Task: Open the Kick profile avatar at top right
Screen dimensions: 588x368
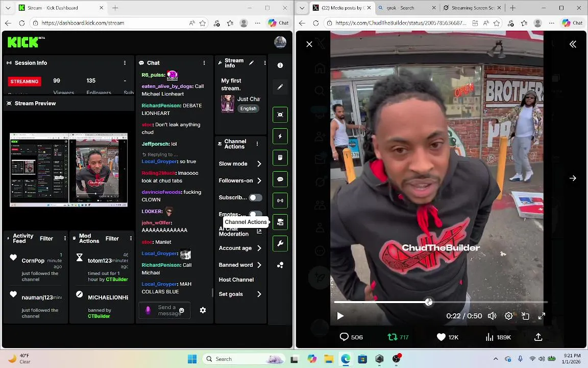Action: 280,42
